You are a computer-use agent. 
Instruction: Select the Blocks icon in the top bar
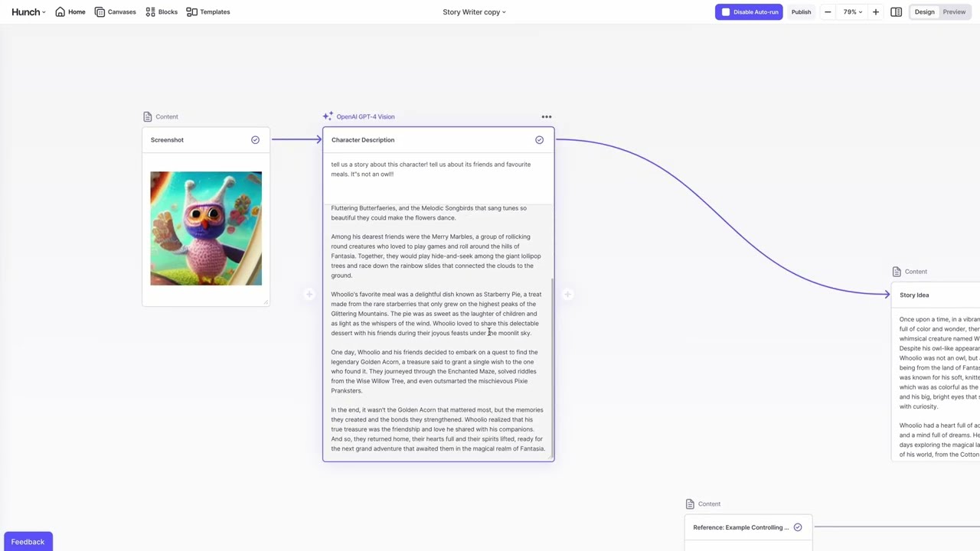151,11
